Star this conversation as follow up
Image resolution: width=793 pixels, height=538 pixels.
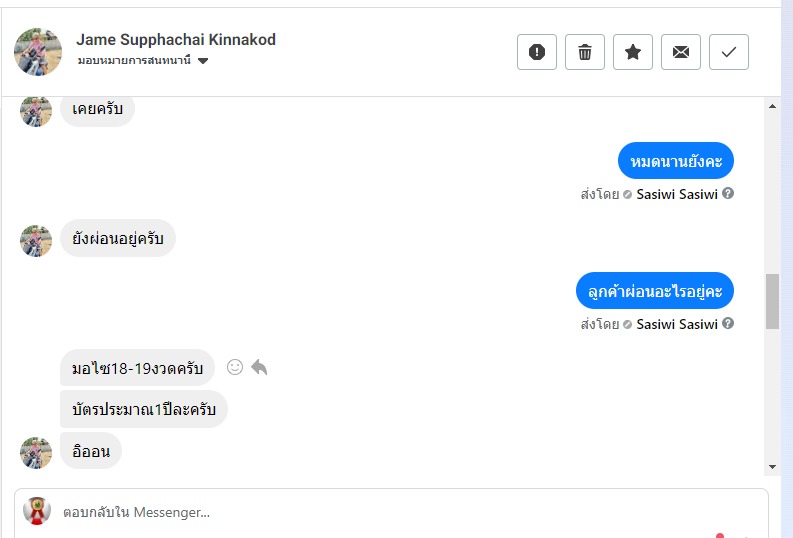(x=633, y=52)
